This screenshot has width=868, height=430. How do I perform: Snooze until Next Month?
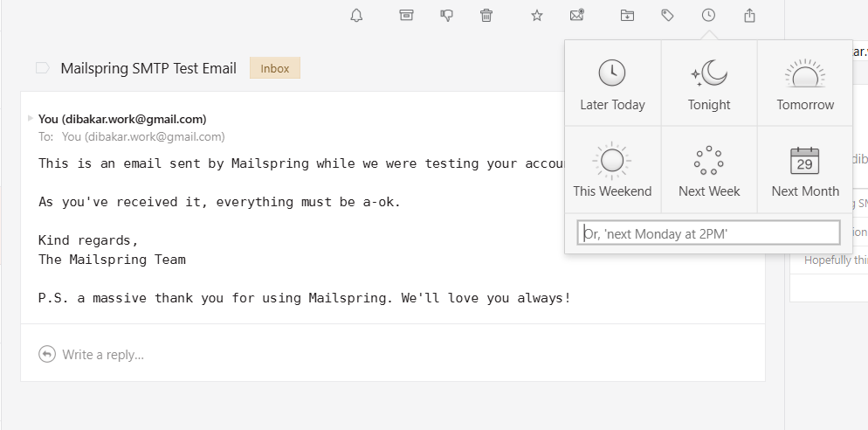click(x=805, y=170)
